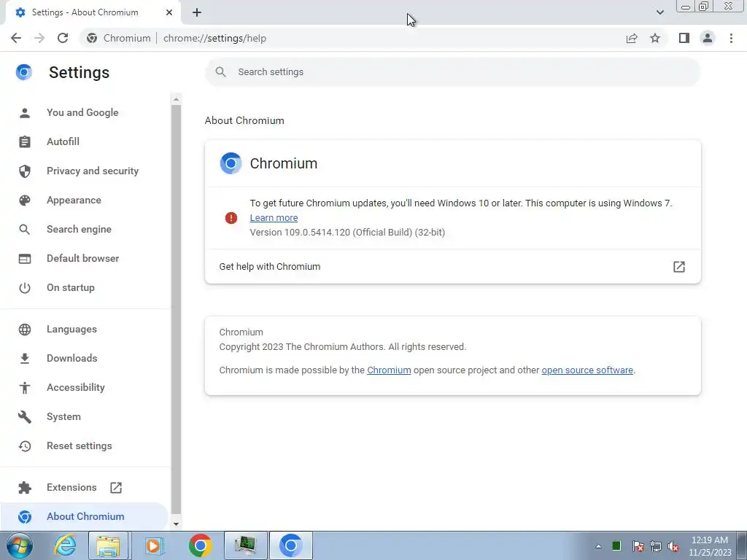Open Get help with Chromium
This screenshot has height=560, width=747.
coord(452,267)
